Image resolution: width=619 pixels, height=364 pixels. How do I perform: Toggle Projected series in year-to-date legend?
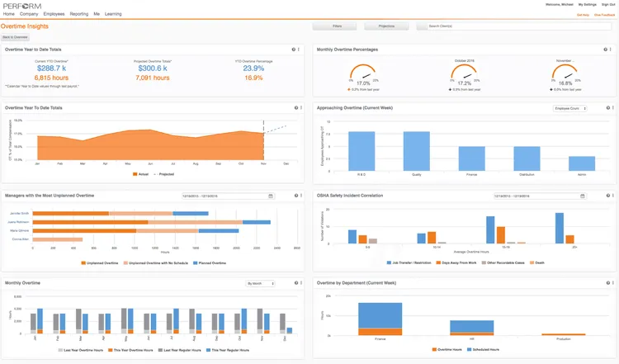pos(155,174)
